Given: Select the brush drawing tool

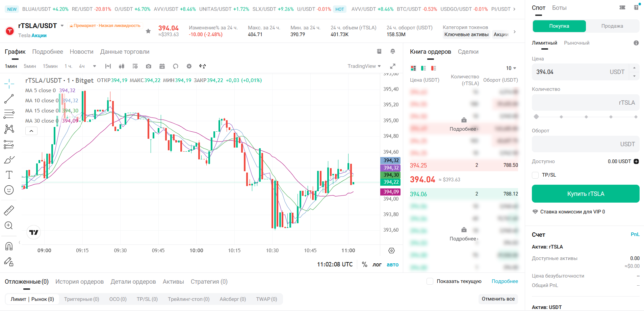Looking at the screenshot, I should [x=9, y=160].
